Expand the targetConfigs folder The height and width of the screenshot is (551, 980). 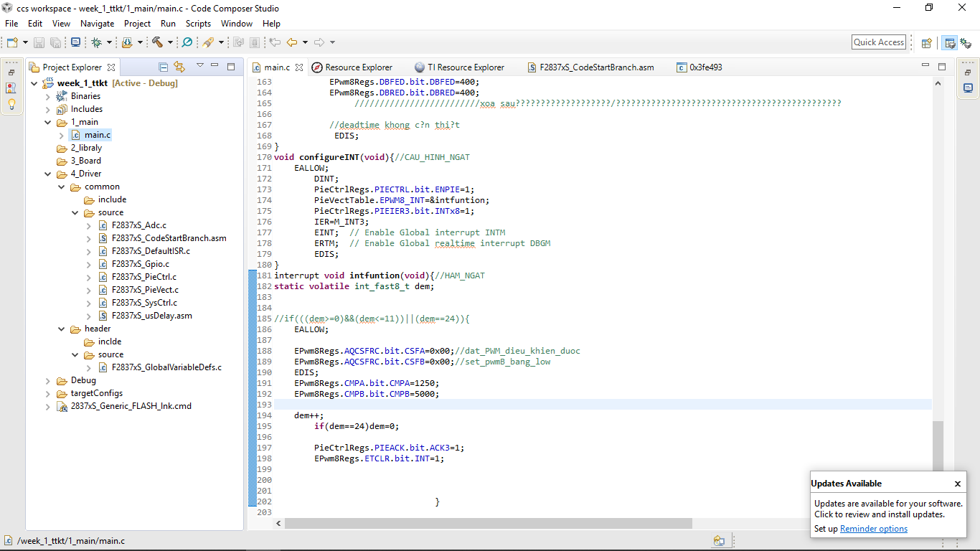click(x=48, y=393)
